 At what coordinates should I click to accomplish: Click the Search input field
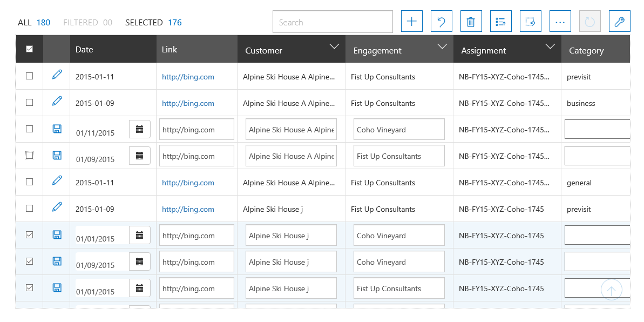point(333,22)
